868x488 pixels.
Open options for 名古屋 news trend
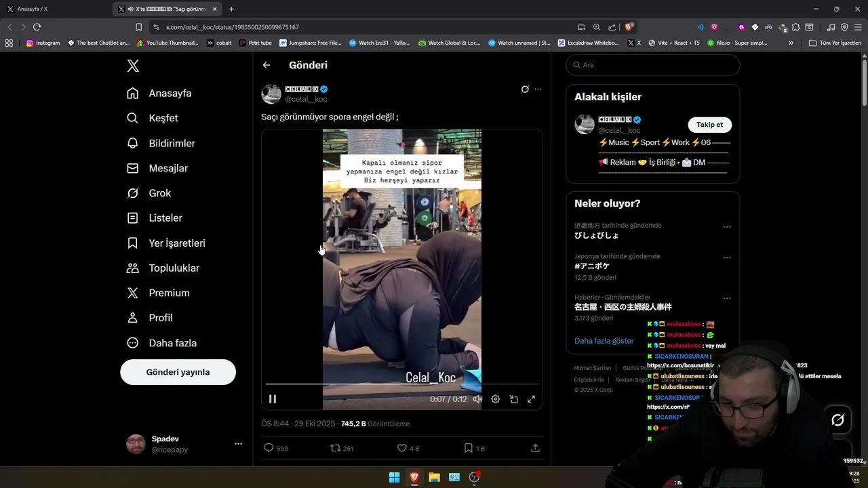pos(727,298)
